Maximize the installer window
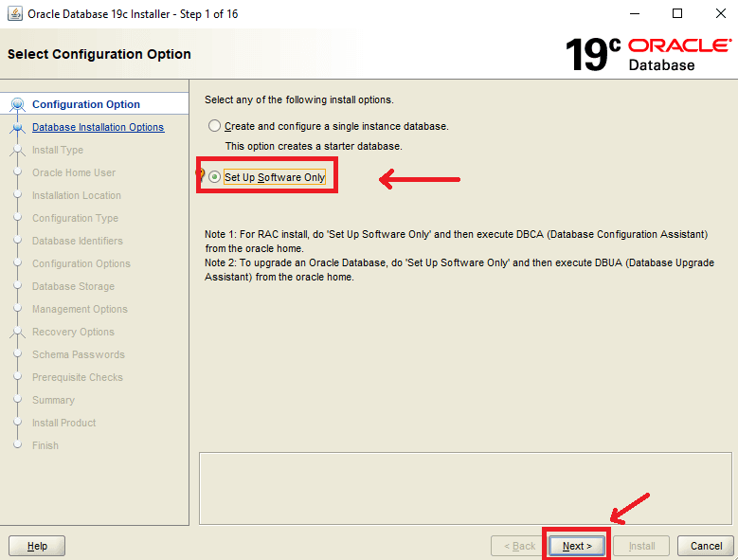The height and width of the screenshot is (560, 738). pyautogui.click(x=677, y=14)
